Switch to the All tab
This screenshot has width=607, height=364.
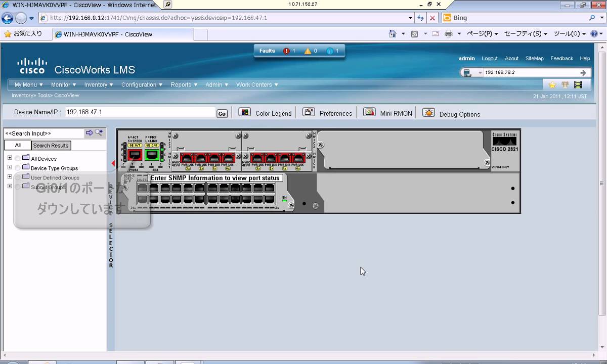(18, 145)
